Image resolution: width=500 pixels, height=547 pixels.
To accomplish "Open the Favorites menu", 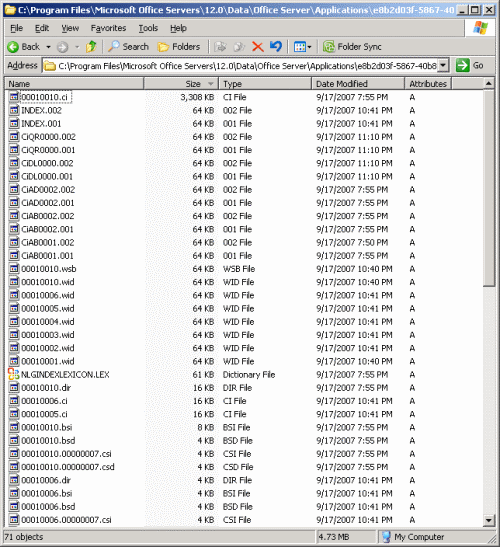I will [108, 28].
